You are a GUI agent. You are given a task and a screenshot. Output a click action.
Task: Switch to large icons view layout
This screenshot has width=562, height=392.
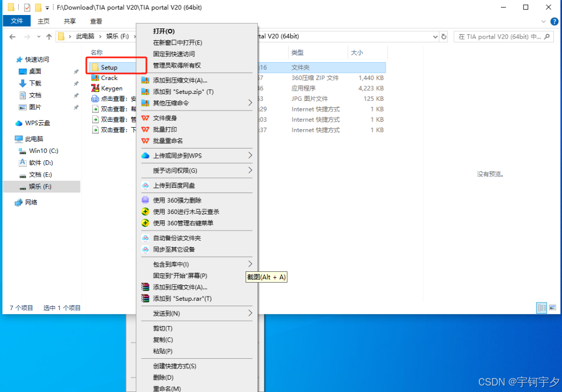tap(553, 308)
